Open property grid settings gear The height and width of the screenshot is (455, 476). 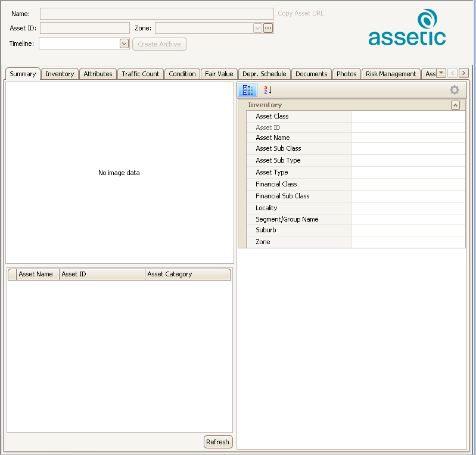point(455,90)
